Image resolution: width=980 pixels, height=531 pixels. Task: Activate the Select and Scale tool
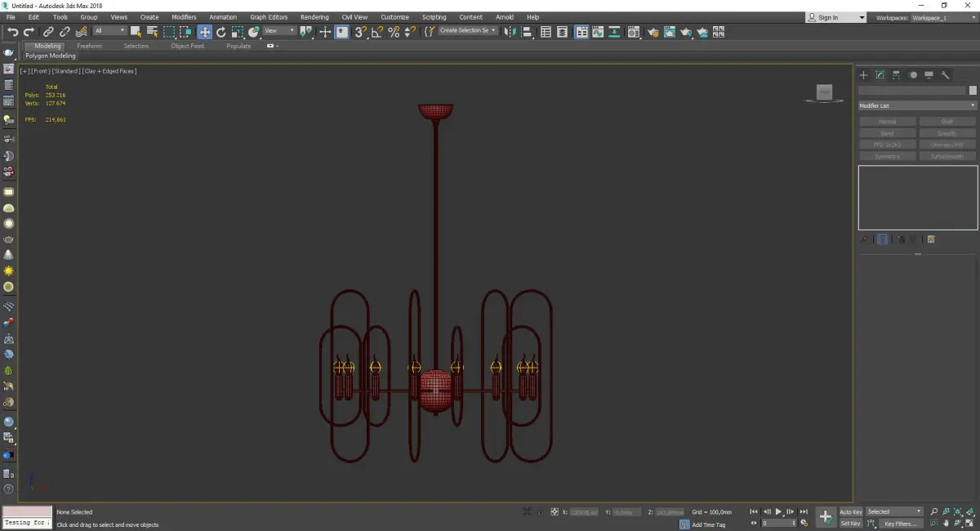coord(237,32)
